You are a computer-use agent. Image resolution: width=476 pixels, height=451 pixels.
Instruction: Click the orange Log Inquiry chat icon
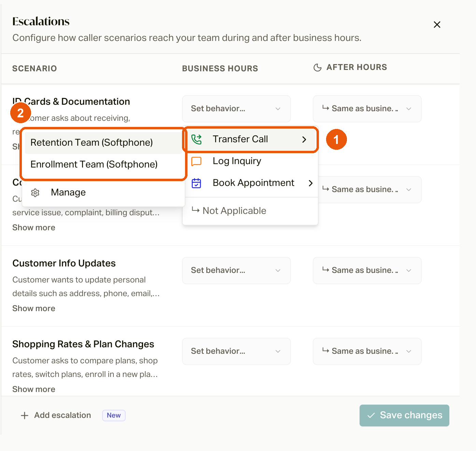(x=196, y=161)
